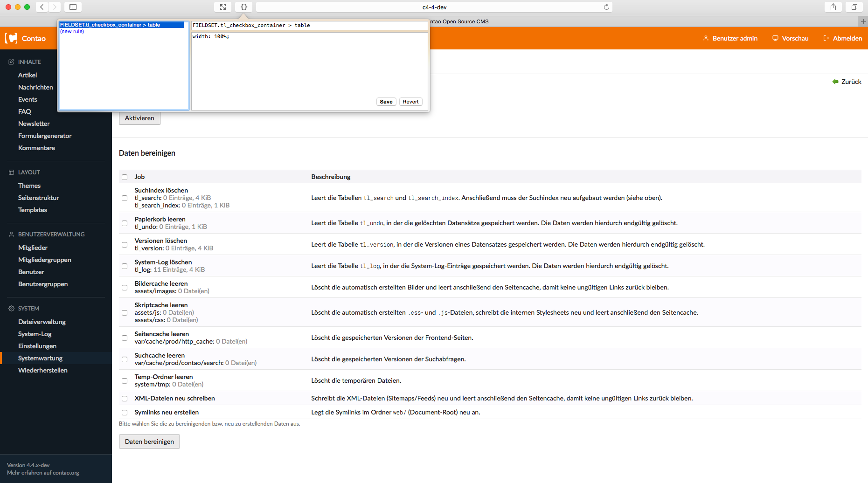
Task: Check the Versionen löschen checkbox
Action: click(x=125, y=245)
